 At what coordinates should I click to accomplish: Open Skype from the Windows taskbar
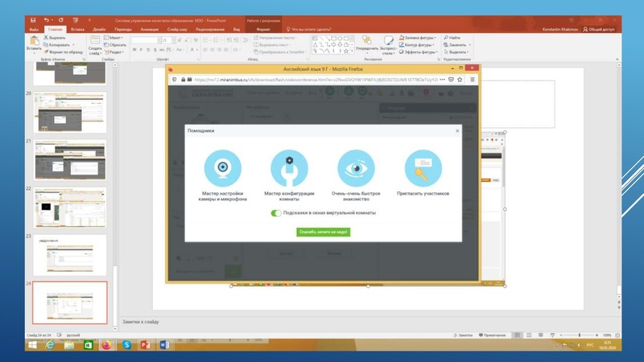pyautogui.click(x=126, y=344)
